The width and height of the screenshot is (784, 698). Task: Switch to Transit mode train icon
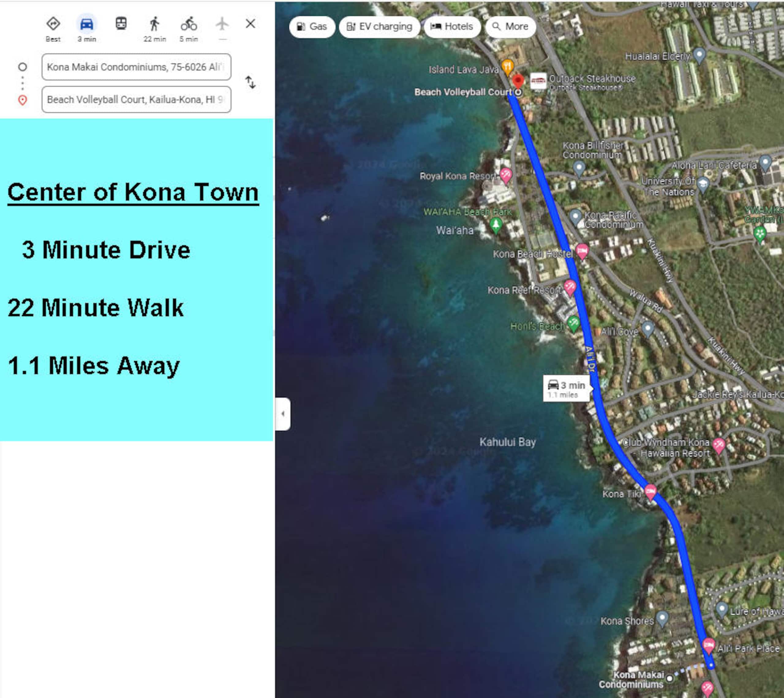(121, 23)
